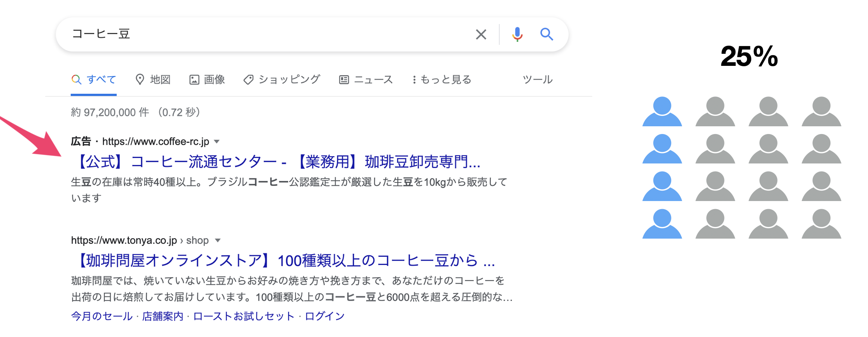Open the ローストお試しセット sitelink

[244, 316]
